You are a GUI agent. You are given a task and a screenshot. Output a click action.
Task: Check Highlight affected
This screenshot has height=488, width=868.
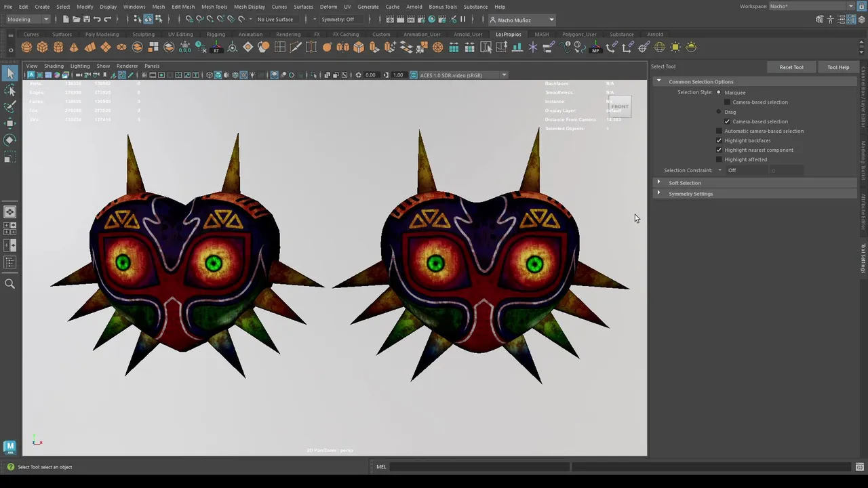(x=719, y=159)
